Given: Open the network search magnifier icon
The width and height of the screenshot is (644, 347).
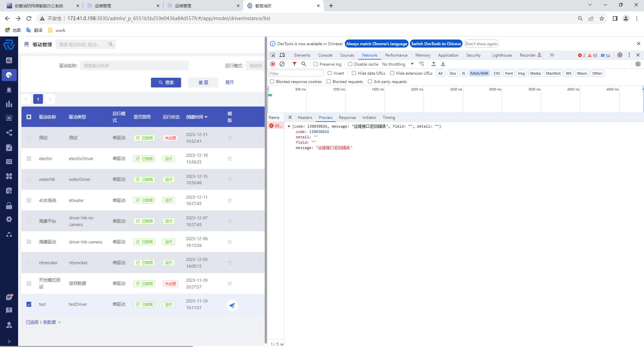Looking at the screenshot, I should point(304,64).
